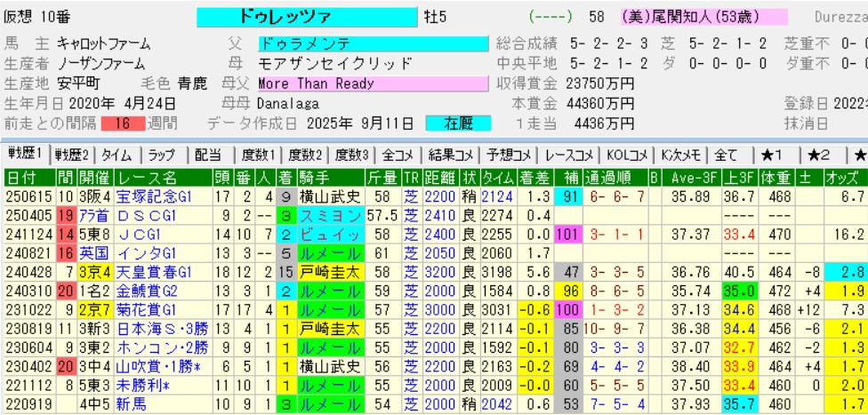Click the オッズ column header
Screen dimensions: 868x415
(x=846, y=176)
